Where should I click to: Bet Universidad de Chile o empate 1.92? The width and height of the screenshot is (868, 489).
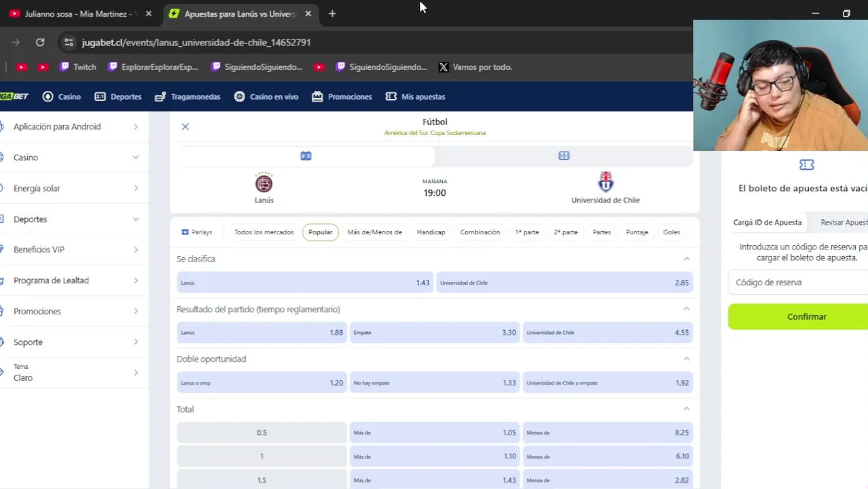[x=608, y=383]
